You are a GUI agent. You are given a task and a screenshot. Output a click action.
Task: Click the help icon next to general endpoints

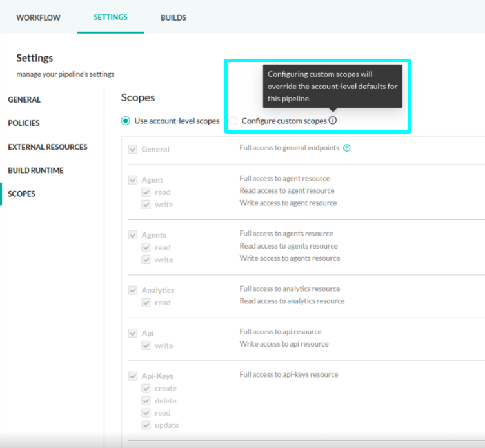pyautogui.click(x=347, y=148)
